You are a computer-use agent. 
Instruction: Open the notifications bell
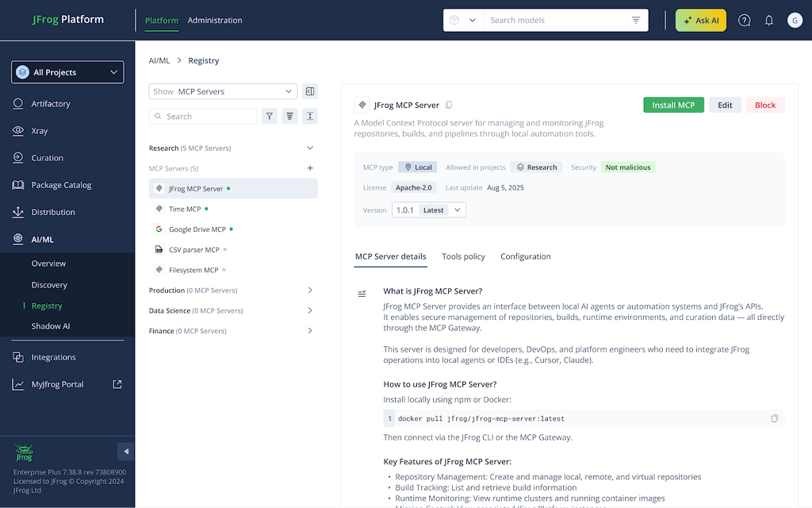pyautogui.click(x=768, y=21)
